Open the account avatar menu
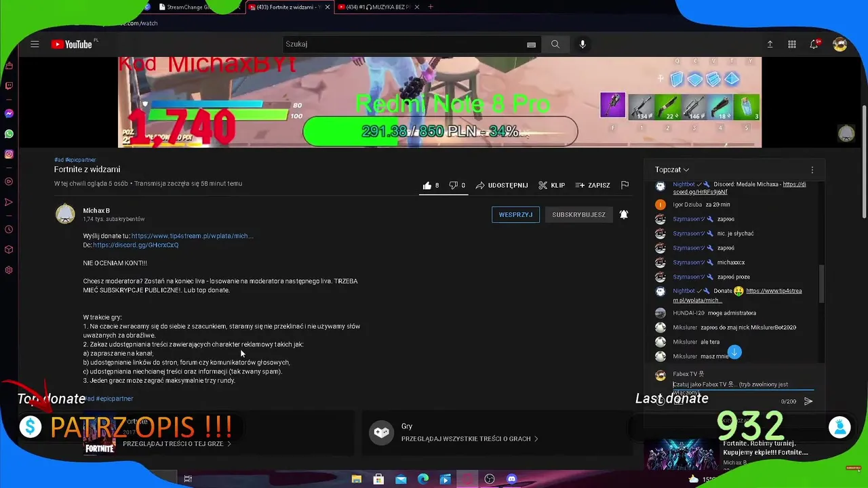Viewport: 868px width, 488px height. point(840,45)
